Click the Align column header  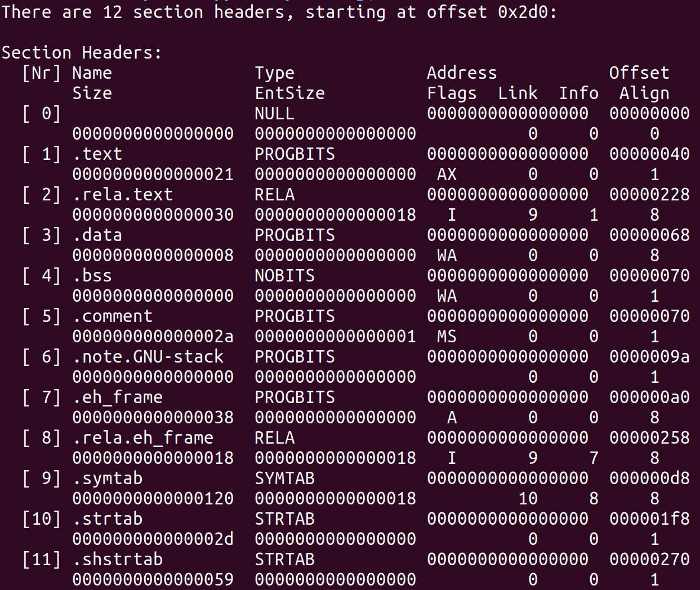click(644, 93)
